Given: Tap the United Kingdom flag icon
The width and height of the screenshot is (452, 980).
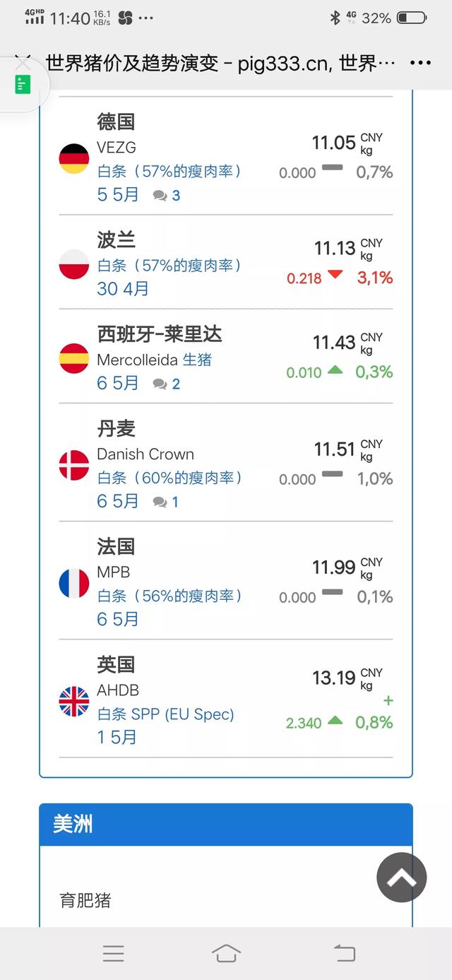Looking at the screenshot, I should (x=74, y=701).
